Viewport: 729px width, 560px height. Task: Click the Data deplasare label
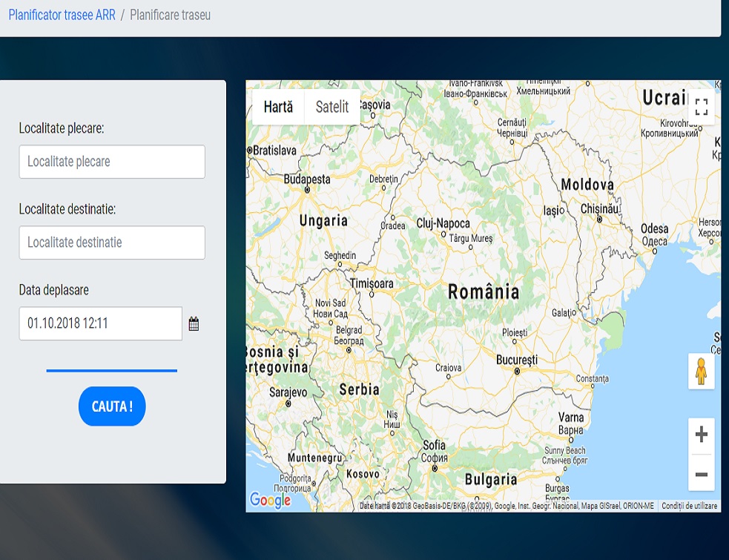[x=54, y=290]
